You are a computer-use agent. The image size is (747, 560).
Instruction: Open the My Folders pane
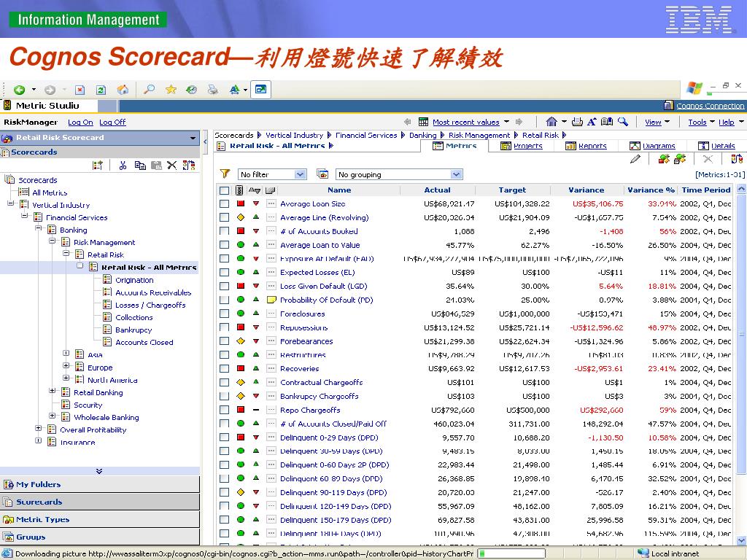[99, 484]
